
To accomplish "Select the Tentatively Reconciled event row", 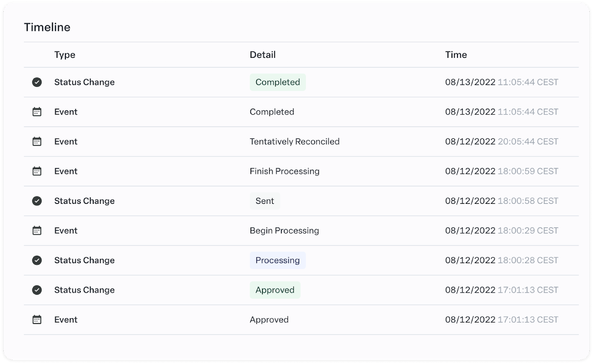I will tap(294, 141).
